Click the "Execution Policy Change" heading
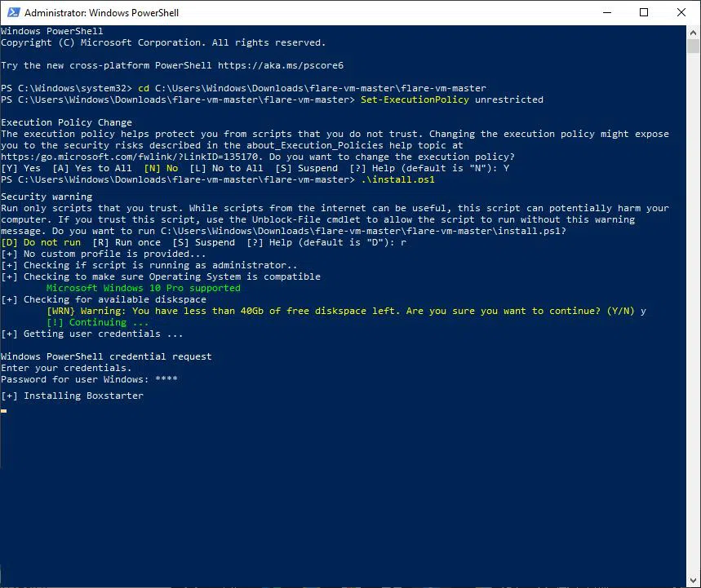Screen dimensions: 701x588 tap(67, 122)
